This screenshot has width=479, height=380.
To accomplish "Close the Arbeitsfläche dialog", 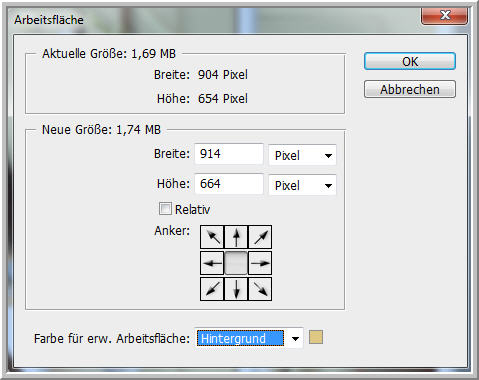I will coord(444,15).
